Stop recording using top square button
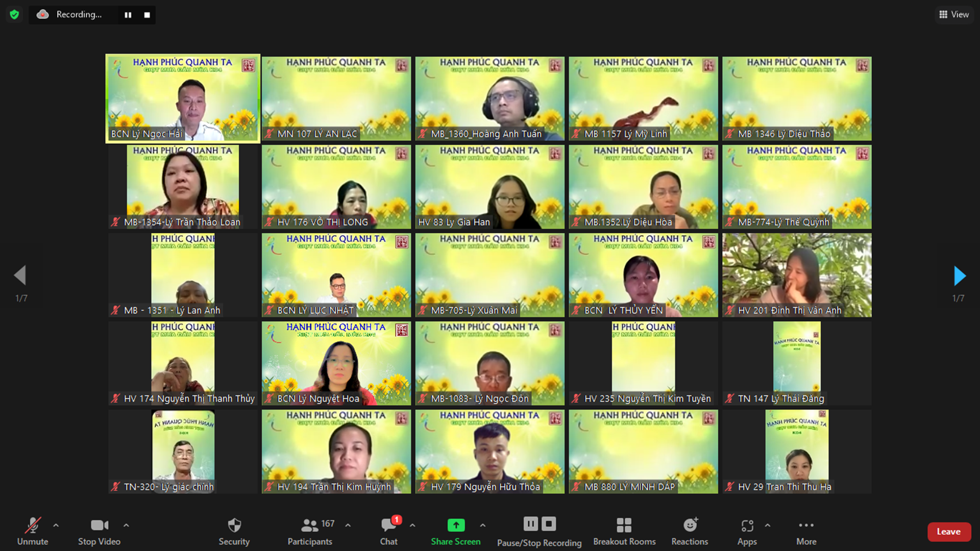The height and width of the screenshot is (551, 980). click(147, 15)
